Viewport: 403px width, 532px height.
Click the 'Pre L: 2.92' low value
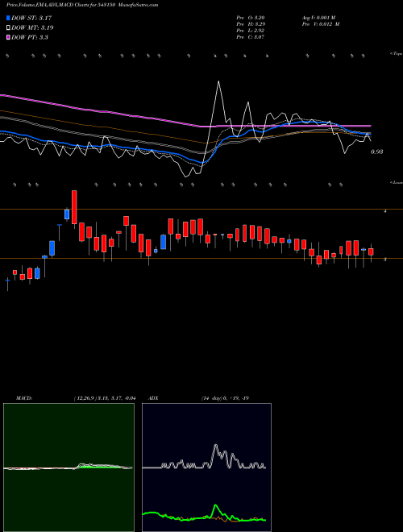[251, 31]
